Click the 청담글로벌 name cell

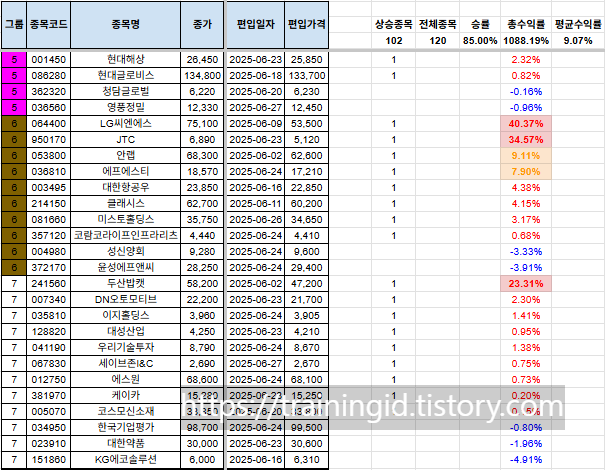[125, 91]
